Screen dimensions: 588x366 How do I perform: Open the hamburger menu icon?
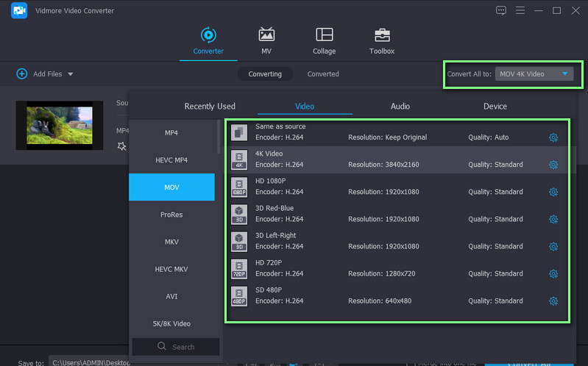pyautogui.click(x=520, y=10)
